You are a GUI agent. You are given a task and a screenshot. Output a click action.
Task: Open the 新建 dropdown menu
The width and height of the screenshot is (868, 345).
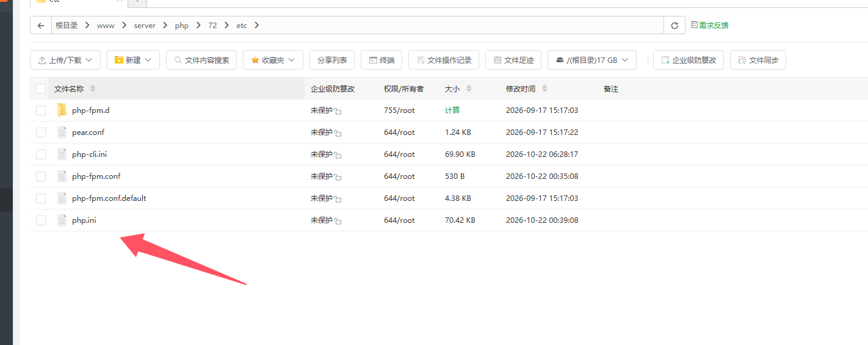(x=133, y=60)
